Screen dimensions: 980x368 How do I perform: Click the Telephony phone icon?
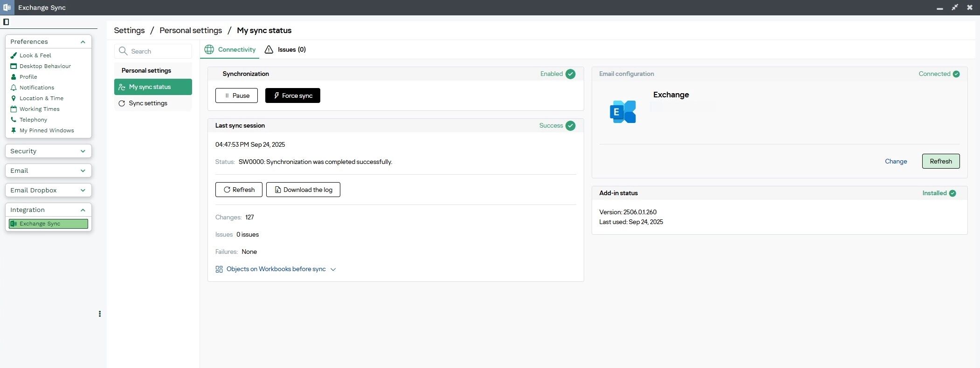(14, 120)
